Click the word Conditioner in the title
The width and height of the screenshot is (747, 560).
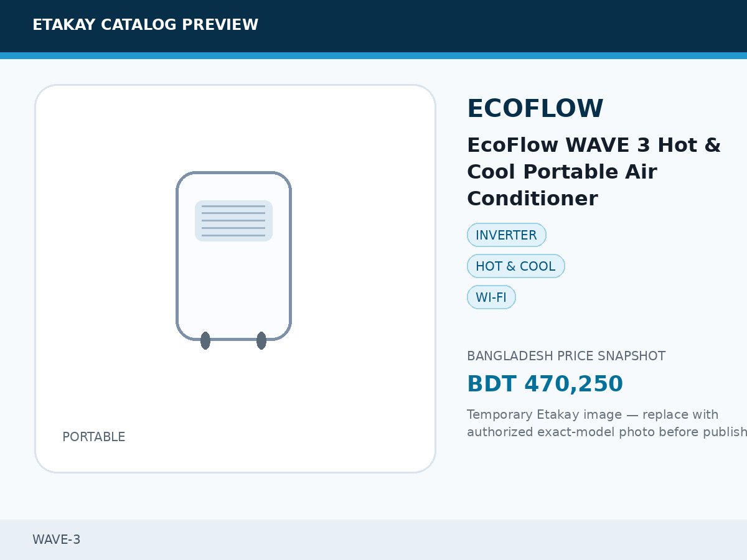pyautogui.click(x=532, y=199)
